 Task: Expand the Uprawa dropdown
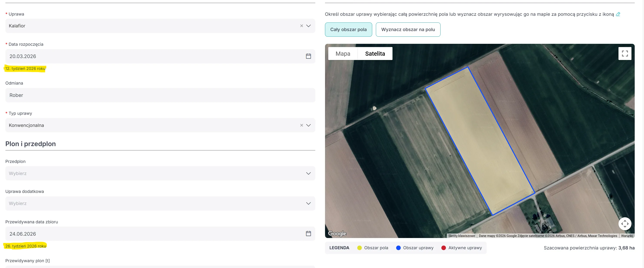(x=309, y=26)
